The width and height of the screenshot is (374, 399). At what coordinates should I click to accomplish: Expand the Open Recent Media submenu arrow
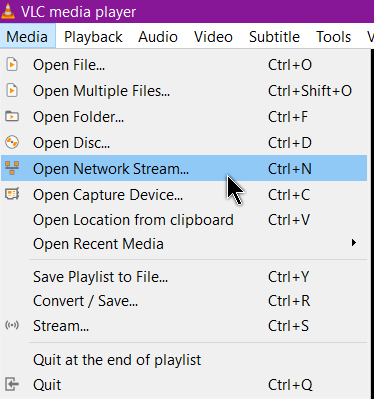coord(354,243)
